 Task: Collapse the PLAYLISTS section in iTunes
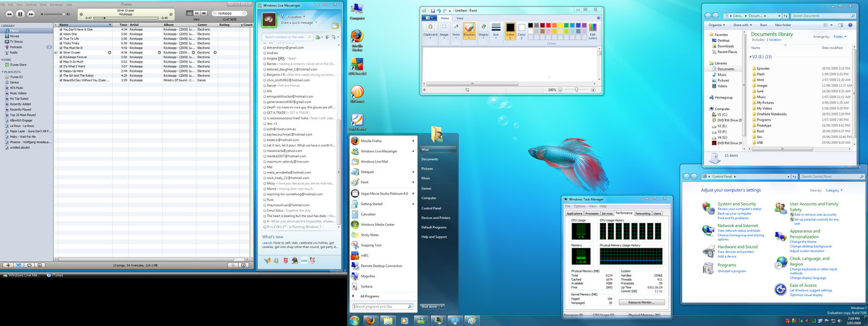click(x=3, y=72)
